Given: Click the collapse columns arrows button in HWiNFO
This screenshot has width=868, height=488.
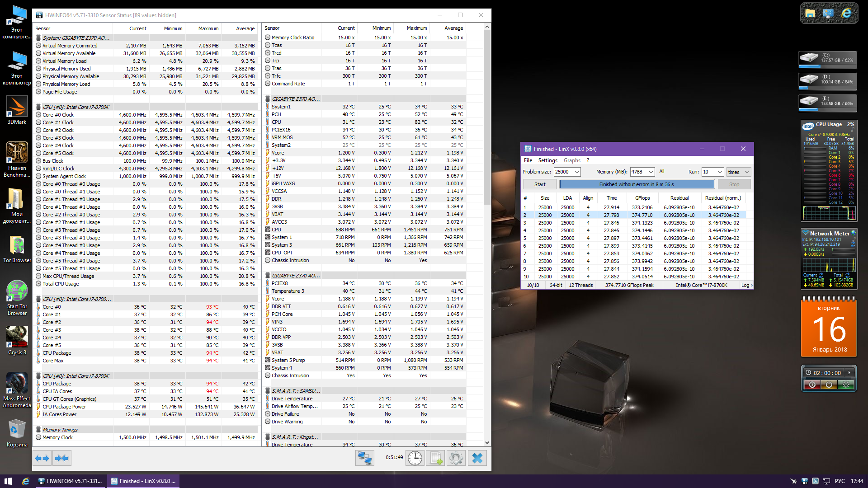Looking at the screenshot, I should tap(61, 458).
